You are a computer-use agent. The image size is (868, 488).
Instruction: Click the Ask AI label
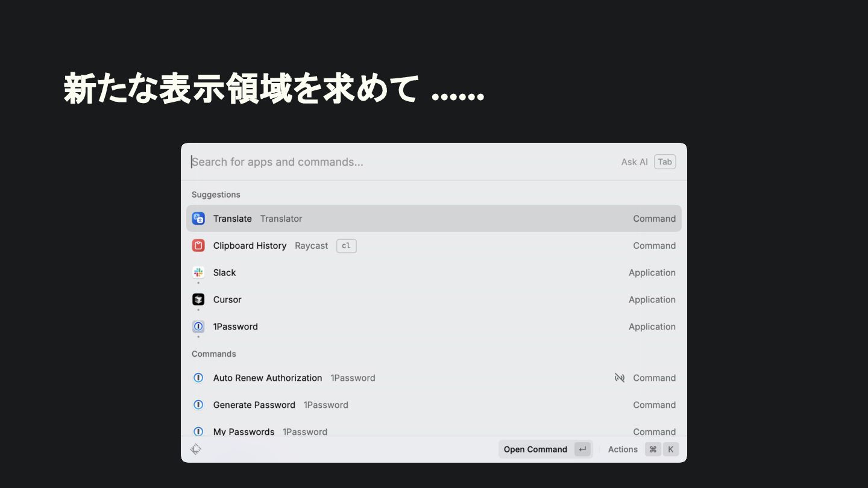[x=635, y=162]
